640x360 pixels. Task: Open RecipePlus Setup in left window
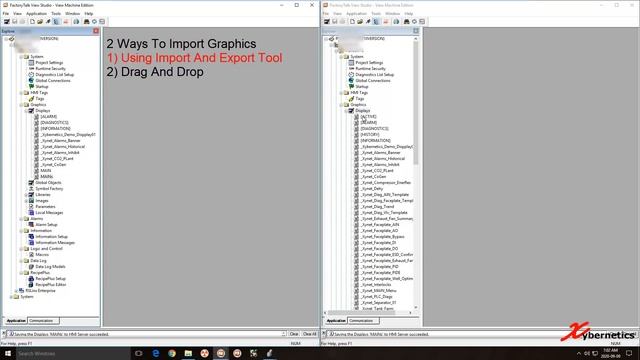coord(50,278)
